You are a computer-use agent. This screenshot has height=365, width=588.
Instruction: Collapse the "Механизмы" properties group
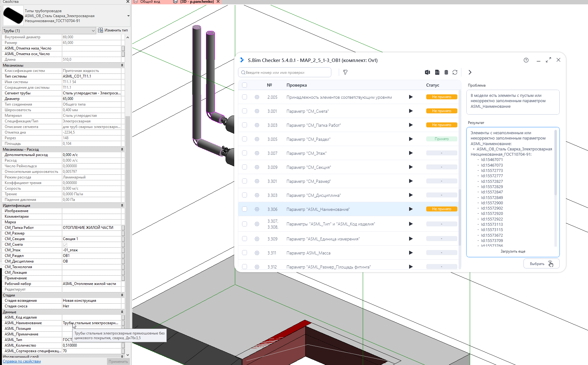tap(122, 65)
